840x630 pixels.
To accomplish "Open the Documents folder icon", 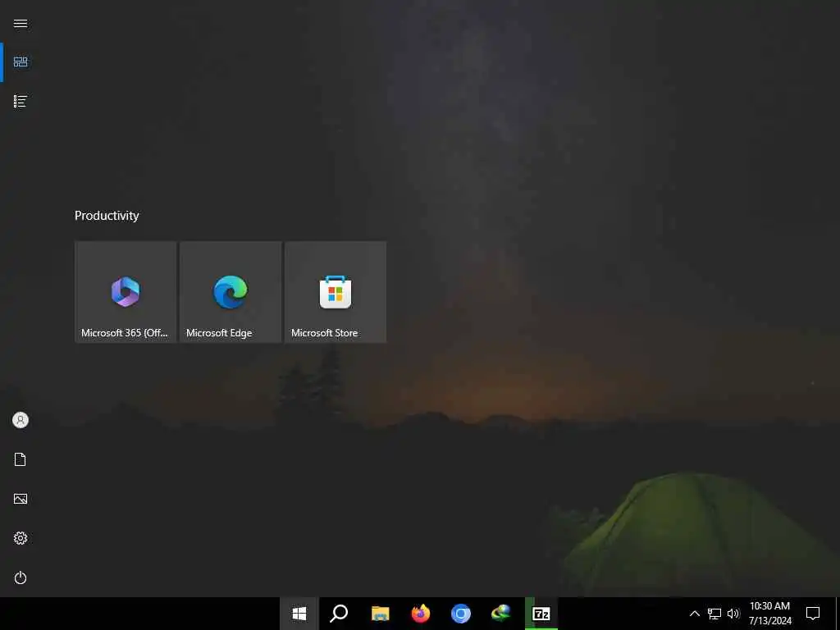I will tap(21, 459).
